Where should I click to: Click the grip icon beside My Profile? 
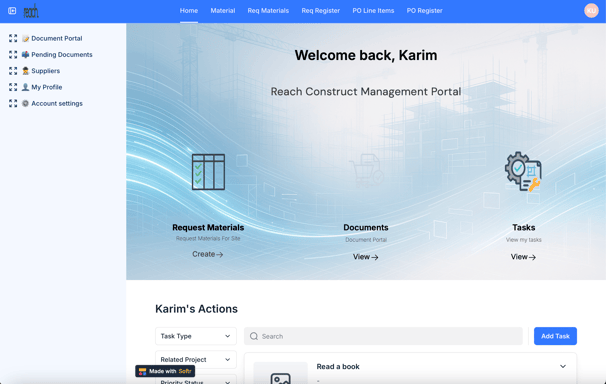point(13,87)
